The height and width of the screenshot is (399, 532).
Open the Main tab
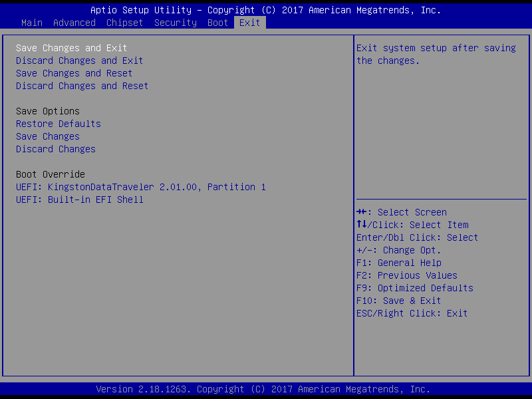tap(31, 23)
